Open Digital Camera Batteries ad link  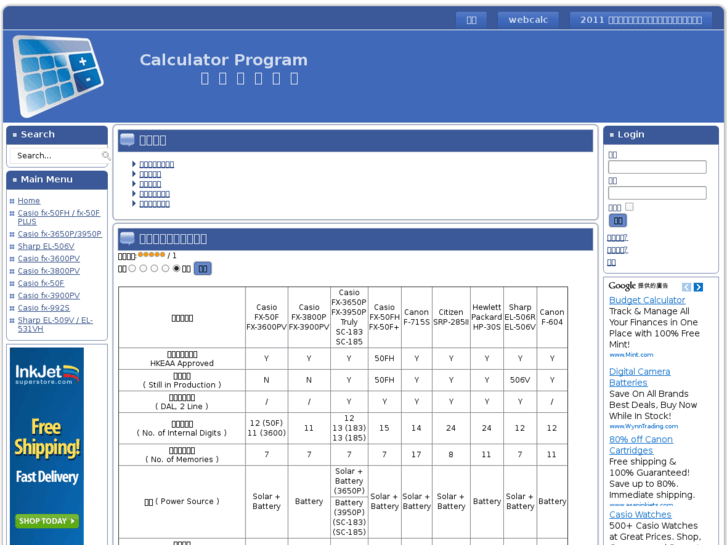[x=639, y=377]
